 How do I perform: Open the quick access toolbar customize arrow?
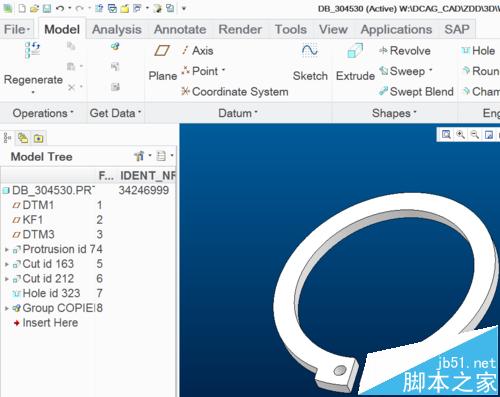coord(184,8)
